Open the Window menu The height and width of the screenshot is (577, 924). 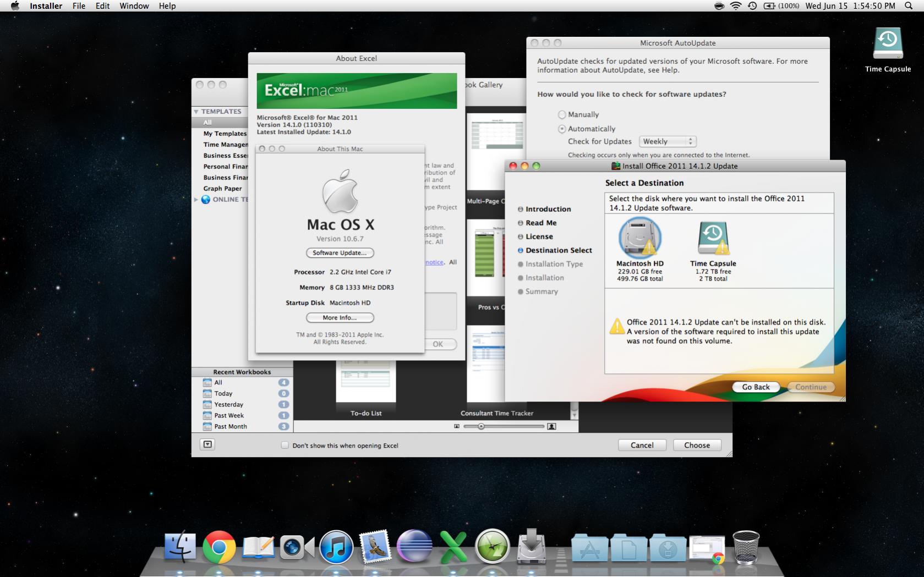click(x=134, y=6)
